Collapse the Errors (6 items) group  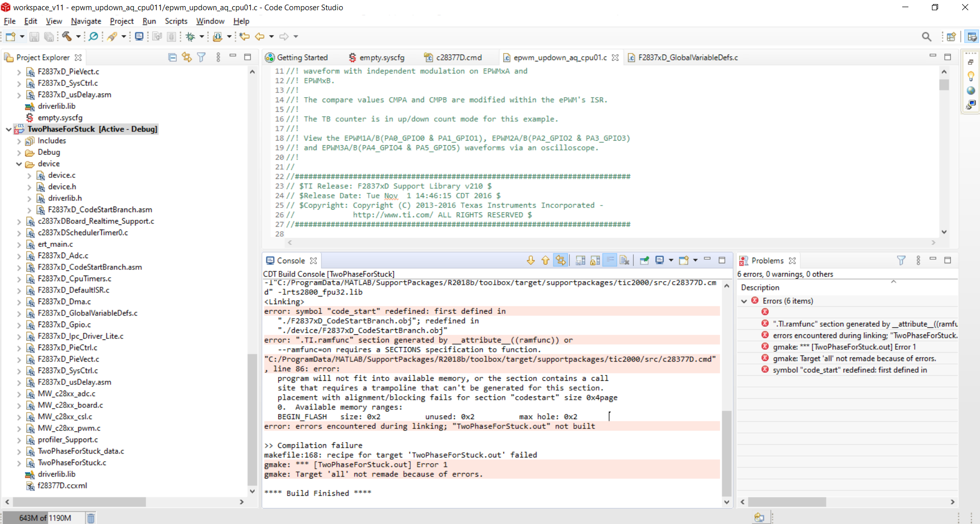(x=744, y=301)
